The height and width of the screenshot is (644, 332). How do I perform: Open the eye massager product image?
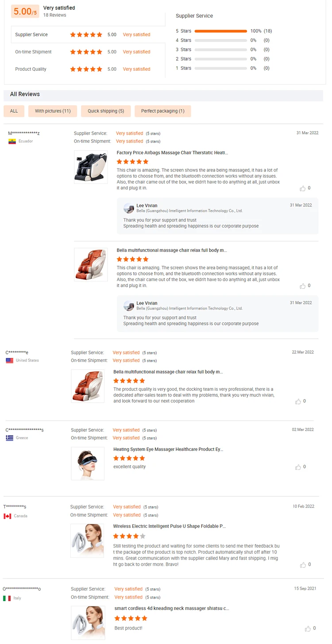[x=88, y=463]
